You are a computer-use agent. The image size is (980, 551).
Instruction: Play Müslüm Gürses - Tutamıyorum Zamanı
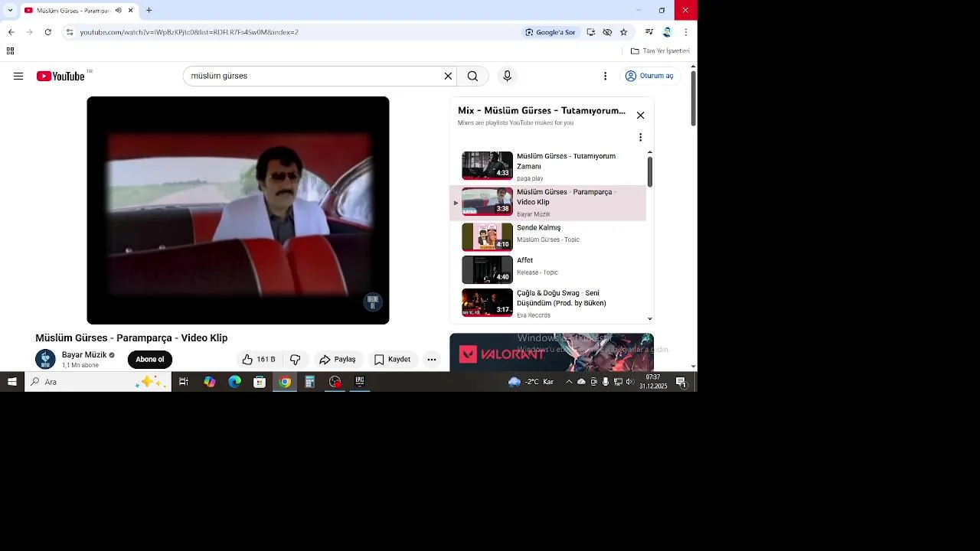point(547,167)
